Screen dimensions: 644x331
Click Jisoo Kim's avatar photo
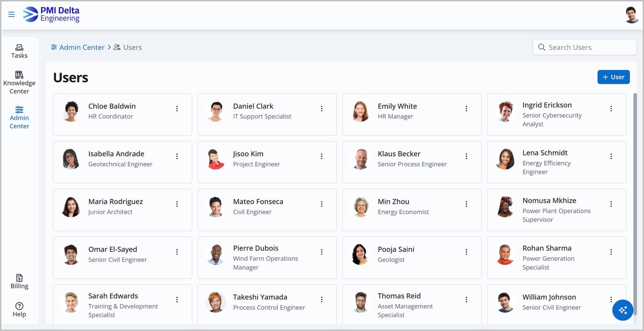click(216, 159)
